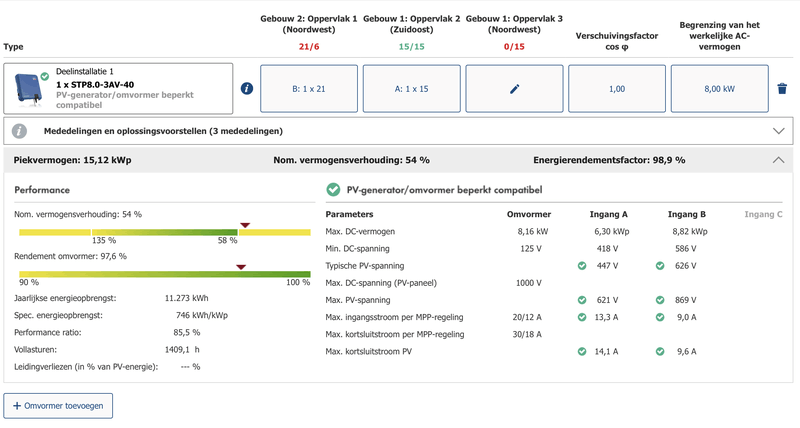Click green check icon next to PV-generator compatibility heading
Viewport: 800px width, 428px height.
click(x=333, y=189)
